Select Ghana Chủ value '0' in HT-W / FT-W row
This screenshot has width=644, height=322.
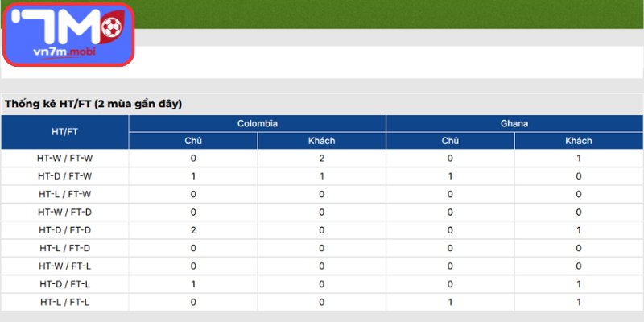click(450, 158)
